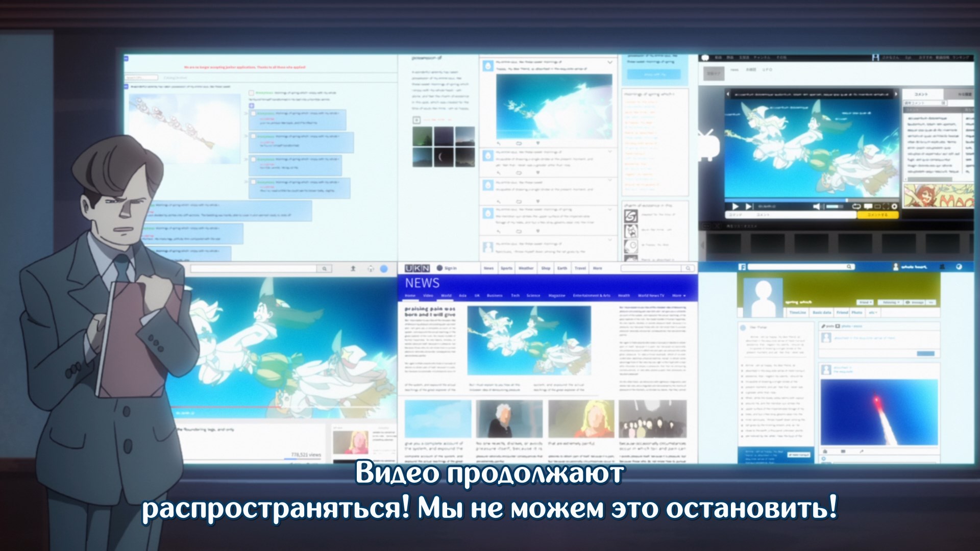
Task: Click the UKN logo on news site
Action: coord(416,268)
